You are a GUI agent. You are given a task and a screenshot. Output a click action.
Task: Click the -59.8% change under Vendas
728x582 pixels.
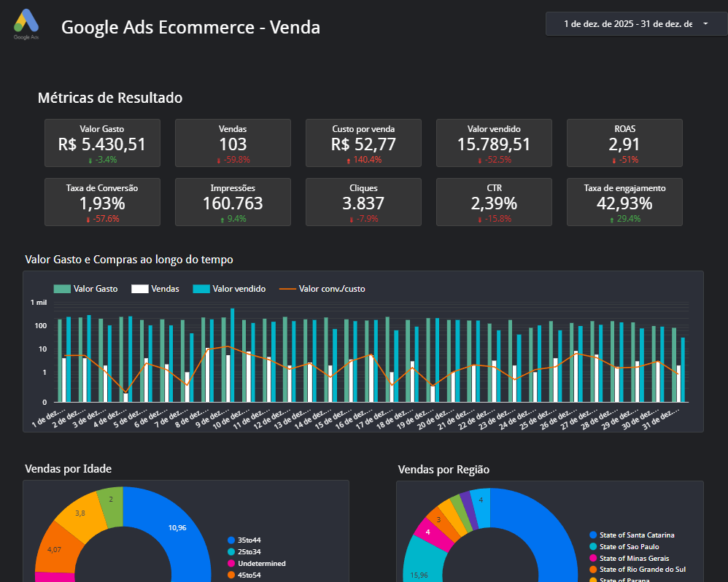(x=233, y=160)
